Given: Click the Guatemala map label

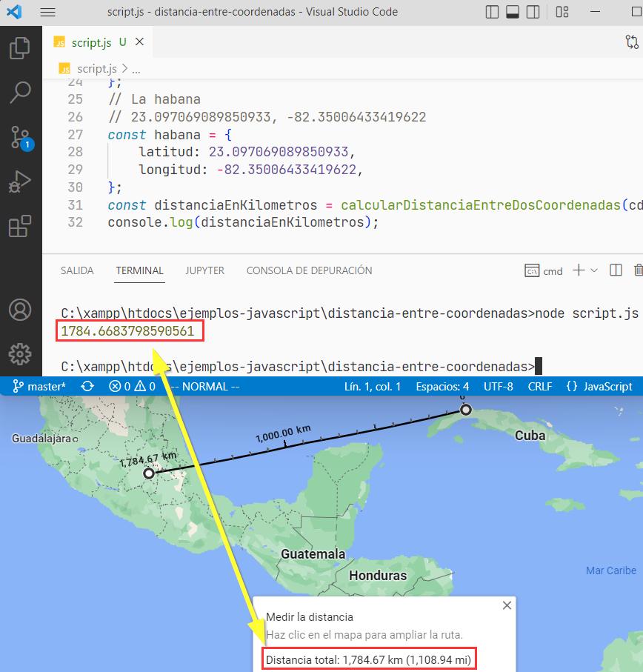Looking at the screenshot, I should [313, 554].
